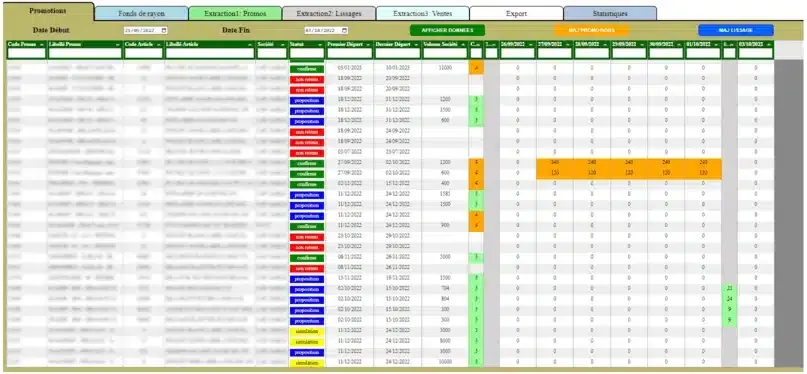Select the 794 volume cell
Image resolution: width=807 pixels, height=374 pixels.
[445, 289]
